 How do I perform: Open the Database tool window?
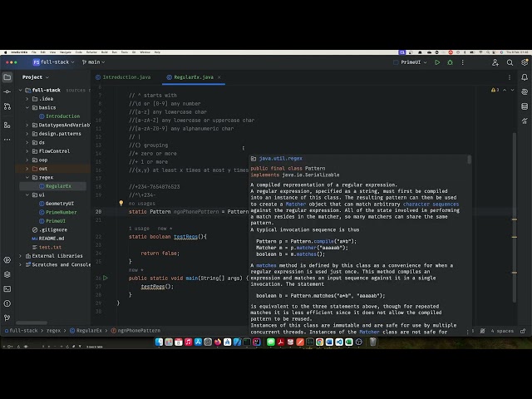coord(525,106)
